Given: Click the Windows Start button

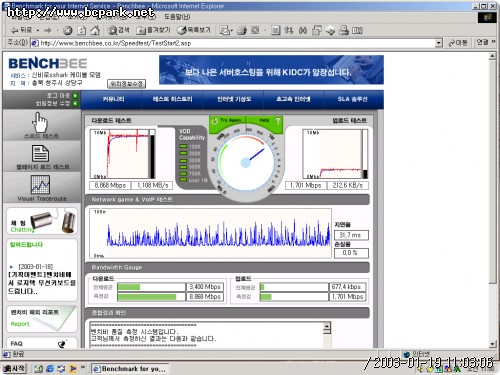Looking at the screenshot, I should (14, 368).
